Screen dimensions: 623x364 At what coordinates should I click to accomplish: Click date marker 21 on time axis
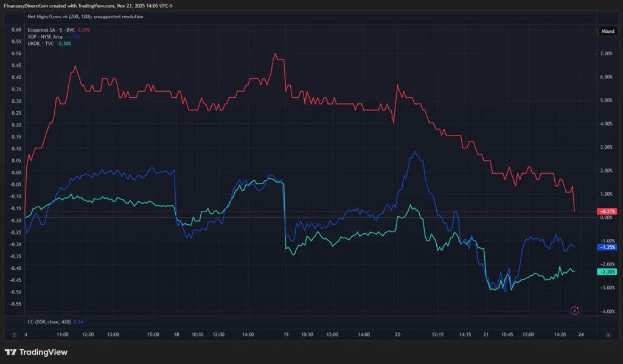(486, 335)
